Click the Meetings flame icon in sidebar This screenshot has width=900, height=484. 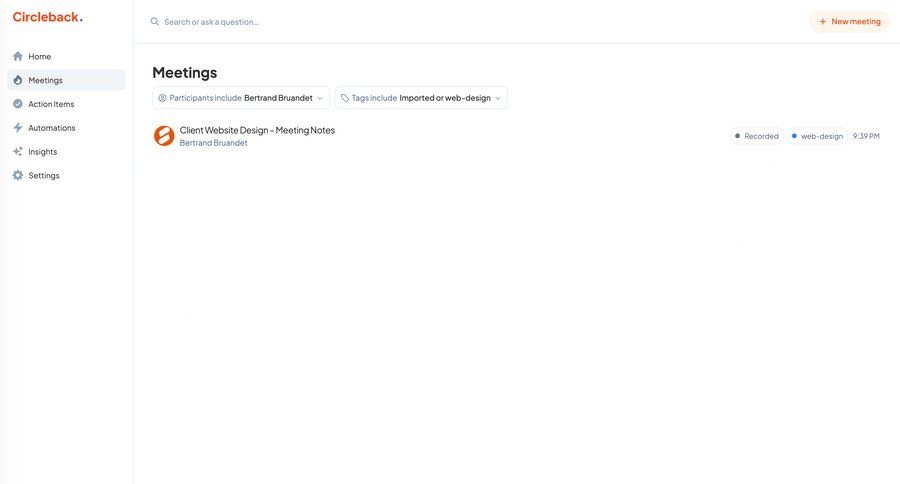18,80
